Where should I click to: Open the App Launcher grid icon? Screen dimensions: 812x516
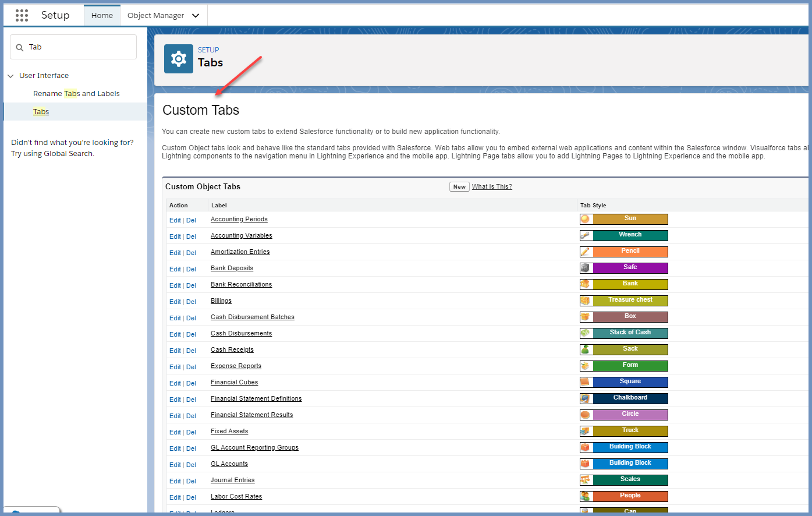click(22, 15)
